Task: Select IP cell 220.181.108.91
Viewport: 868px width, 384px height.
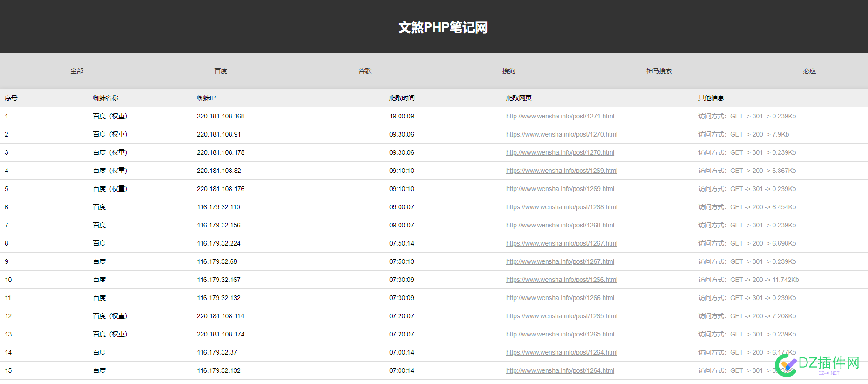Action: pyautogui.click(x=219, y=134)
